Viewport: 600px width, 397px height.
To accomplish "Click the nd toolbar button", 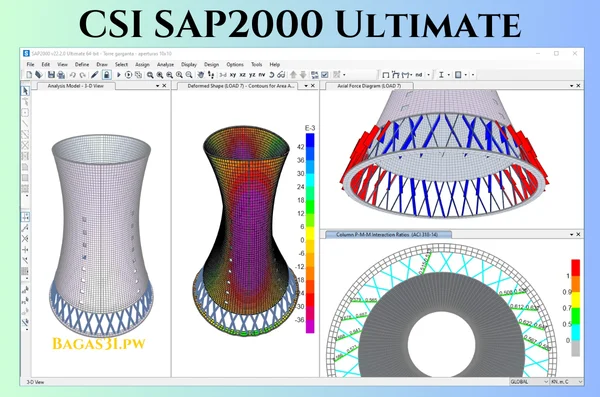I will pos(419,75).
